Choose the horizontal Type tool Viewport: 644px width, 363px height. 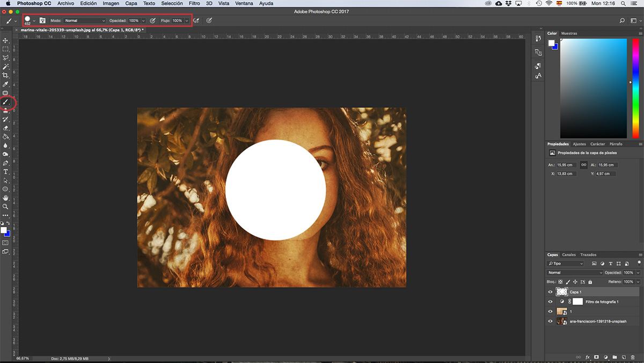[6, 172]
